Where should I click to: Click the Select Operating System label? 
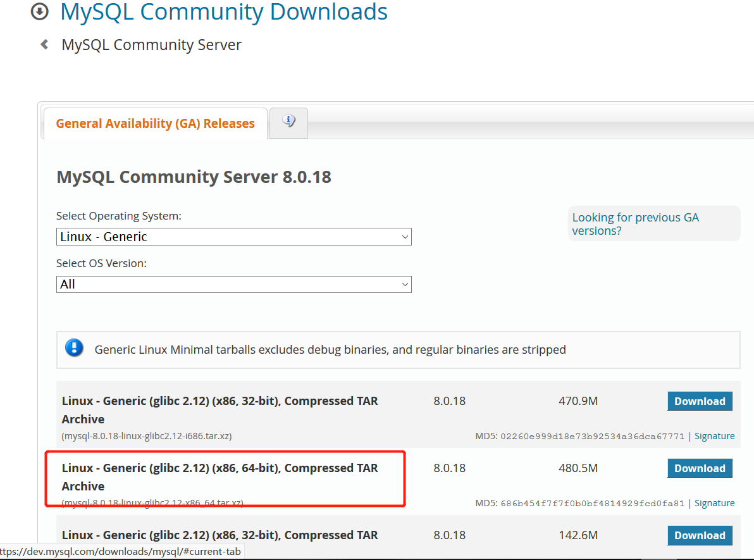119,216
